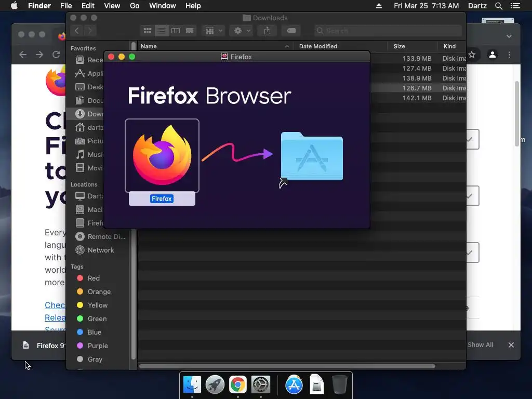Open the Edit menu
This screenshot has height=399, width=532.
(x=88, y=6)
